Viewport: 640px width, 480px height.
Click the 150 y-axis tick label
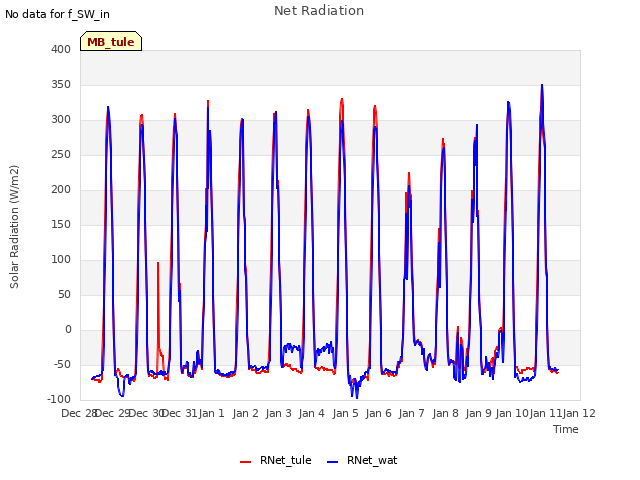61,224
